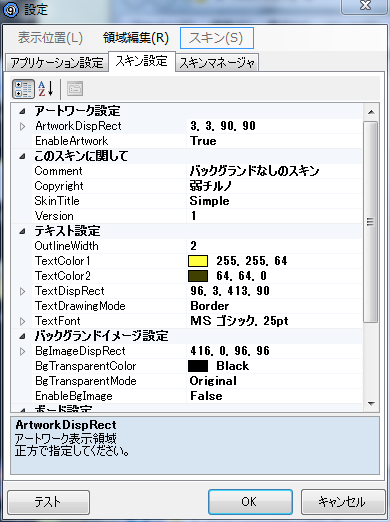The height and width of the screenshot is (522, 390).
Task: Click the black BgTransparentColor swatch
Action: 198,366
